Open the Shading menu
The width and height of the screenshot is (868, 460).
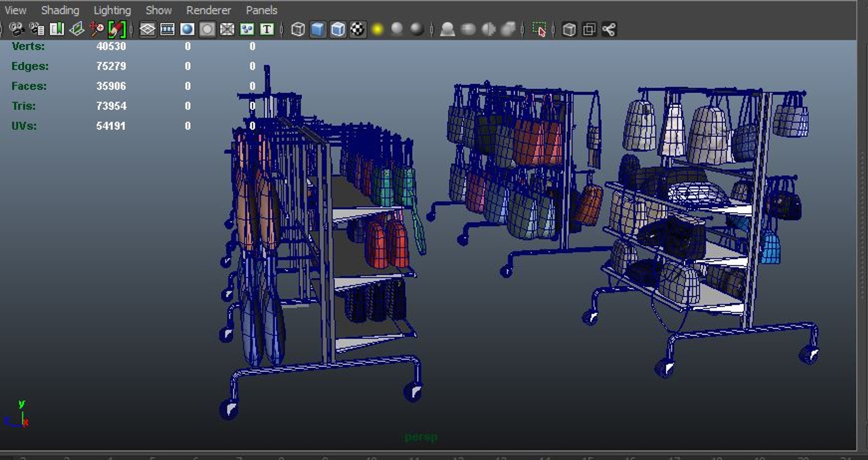point(60,10)
